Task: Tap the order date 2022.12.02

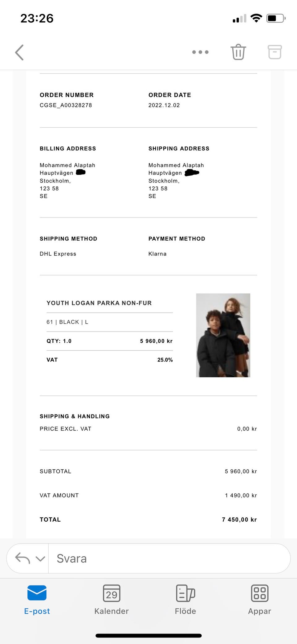Action: [164, 105]
